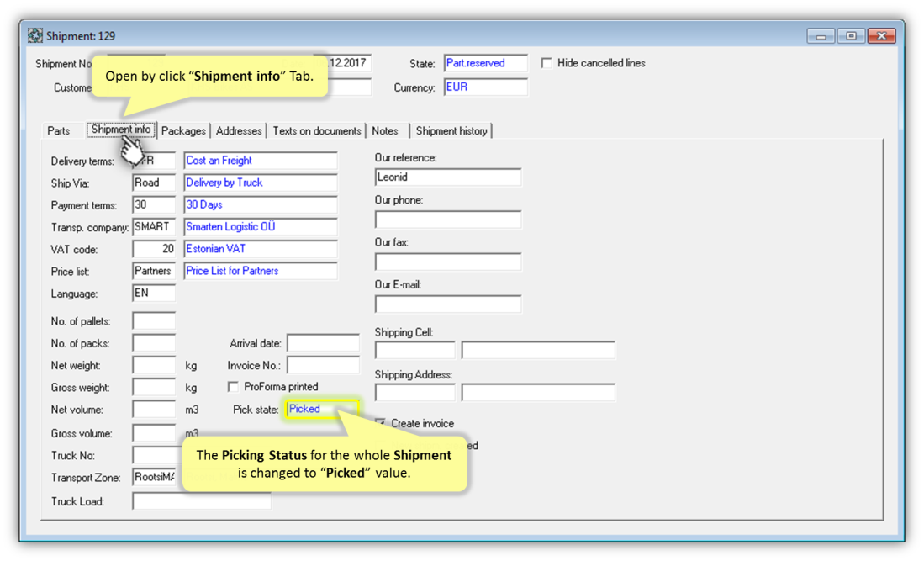Screen dimensions: 924x561
Task: Click the Our phone input field
Action: point(448,220)
